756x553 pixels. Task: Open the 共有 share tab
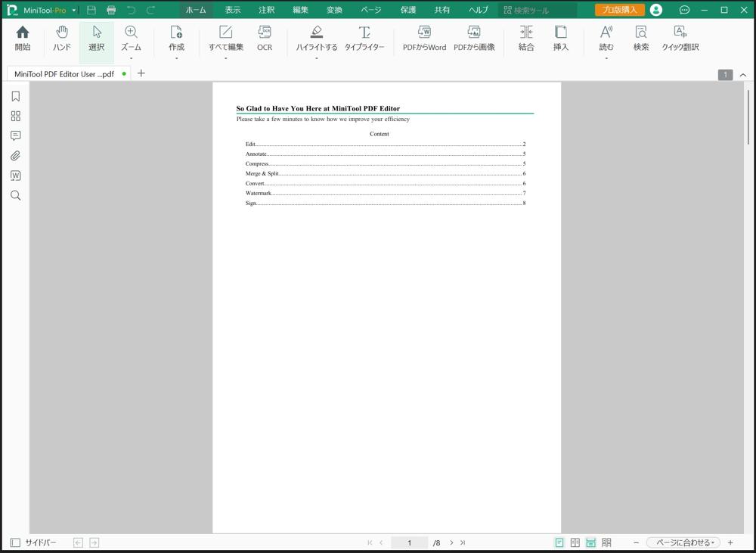click(x=442, y=10)
